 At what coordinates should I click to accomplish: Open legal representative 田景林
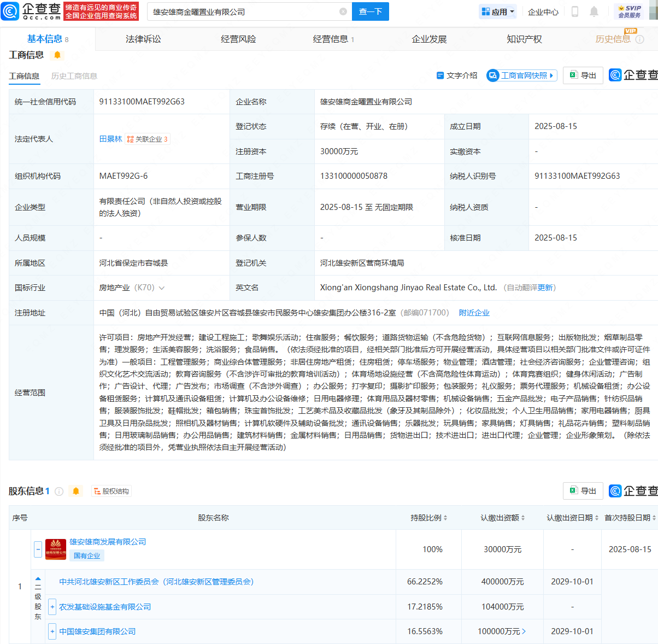point(110,139)
